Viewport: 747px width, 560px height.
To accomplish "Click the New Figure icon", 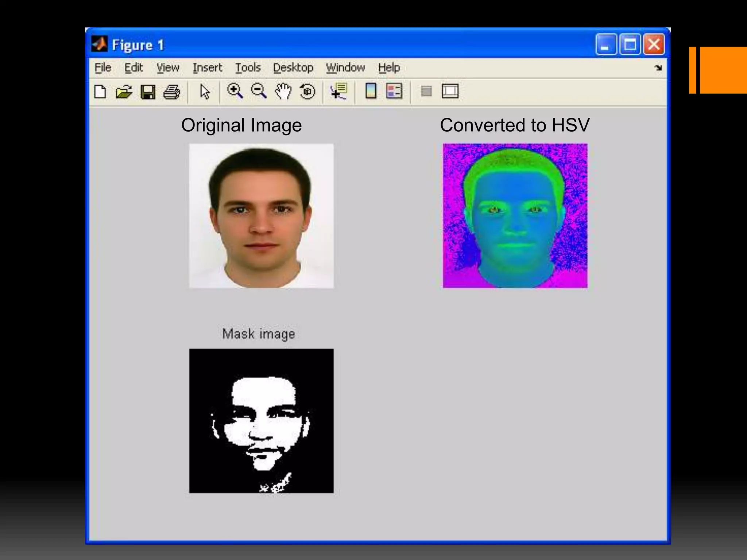I will point(100,92).
